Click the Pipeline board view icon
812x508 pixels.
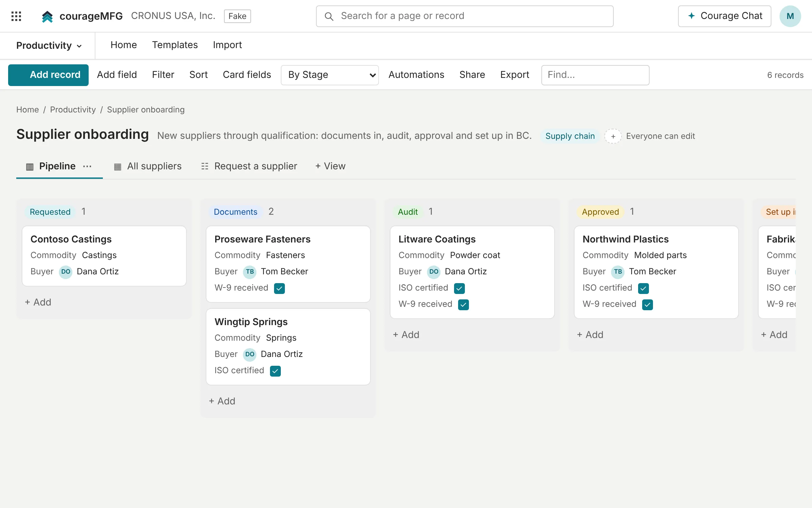point(30,167)
